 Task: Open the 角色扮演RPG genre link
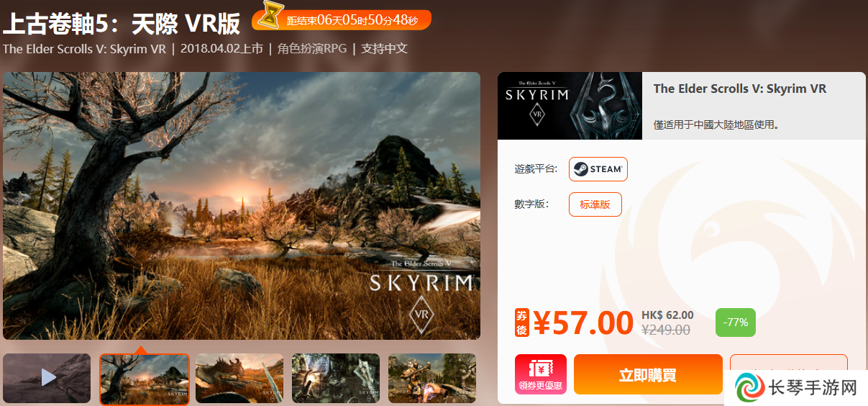coord(312,49)
